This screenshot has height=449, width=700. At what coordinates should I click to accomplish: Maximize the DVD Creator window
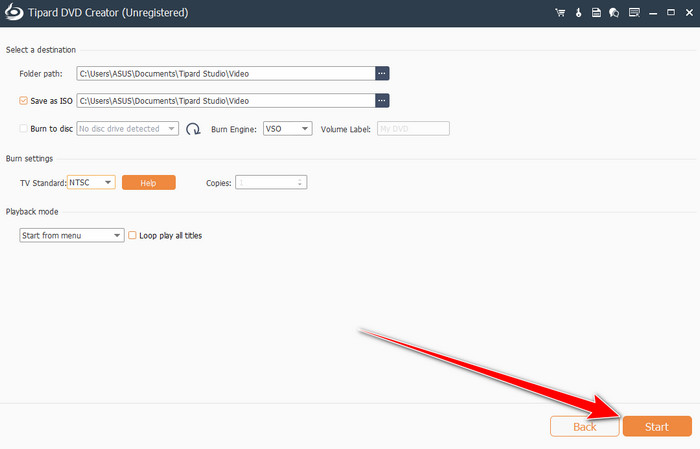[671, 12]
